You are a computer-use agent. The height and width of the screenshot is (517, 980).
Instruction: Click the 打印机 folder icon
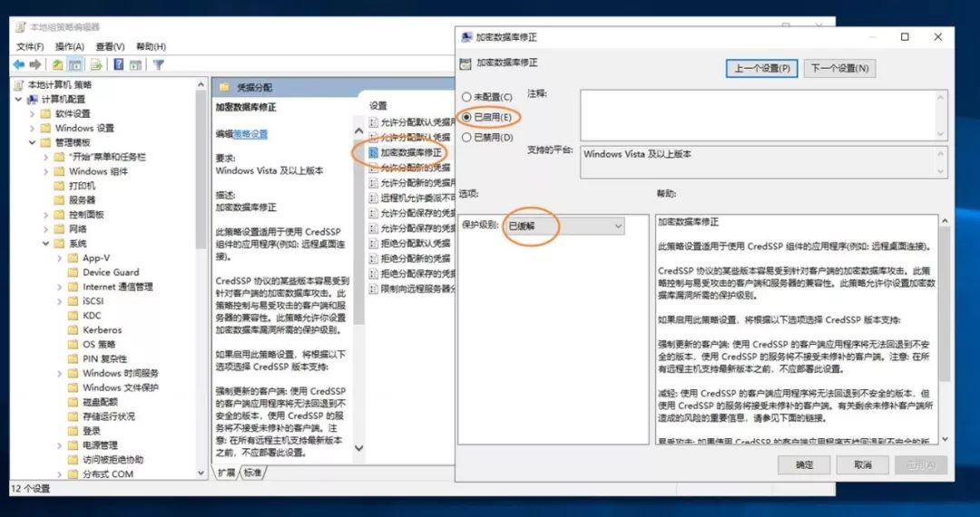click(x=59, y=186)
